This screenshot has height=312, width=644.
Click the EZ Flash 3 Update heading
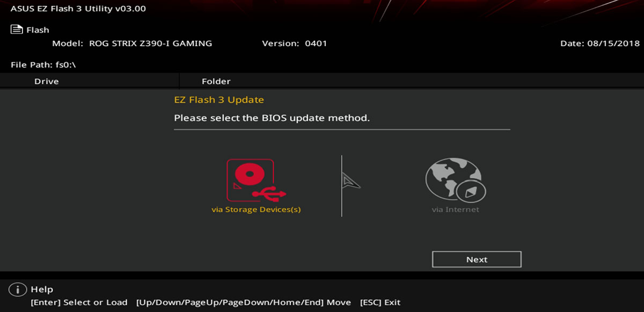click(x=219, y=100)
